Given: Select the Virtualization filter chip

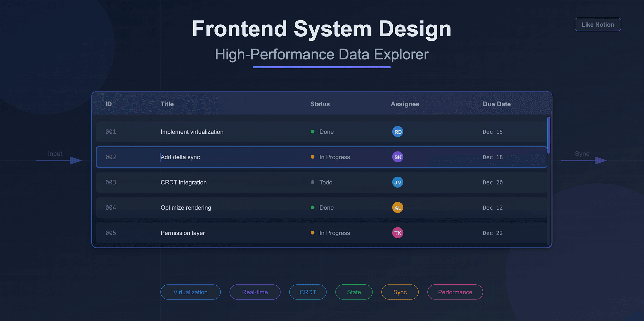Looking at the screenshot, I should pyautogui.click(x=190, y=292).
